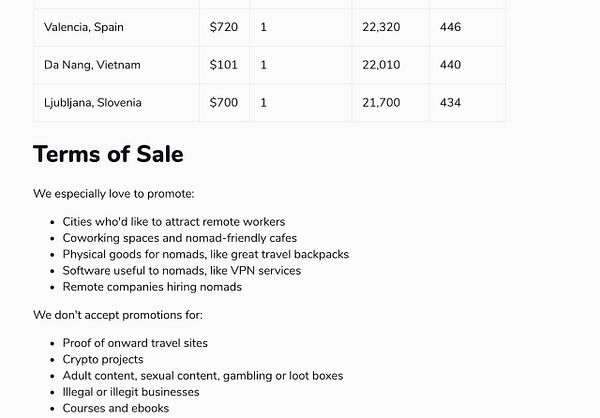
Task: Click the 'Crypto projects' list item
Action: (103, 359)
